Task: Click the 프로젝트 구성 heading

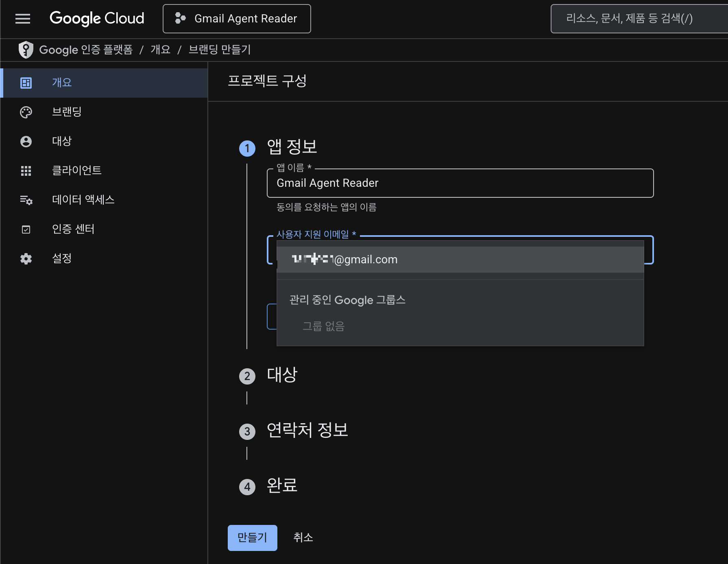Action: (267, 81)
